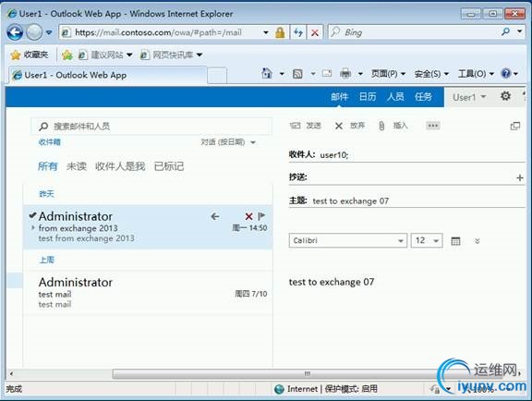The width and height of the screenshot is (532, 401).
Task: Open the 页面(P) menu
Action: tap(388, 74)
